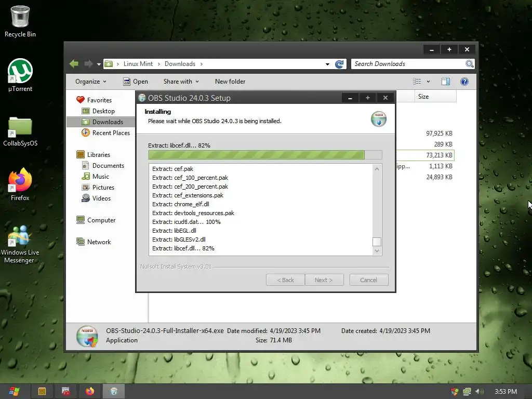The height and width of the screenshot is (399, 532).
Task: Launch µTorrent from the desktop
Action: (x=20, y=75)
